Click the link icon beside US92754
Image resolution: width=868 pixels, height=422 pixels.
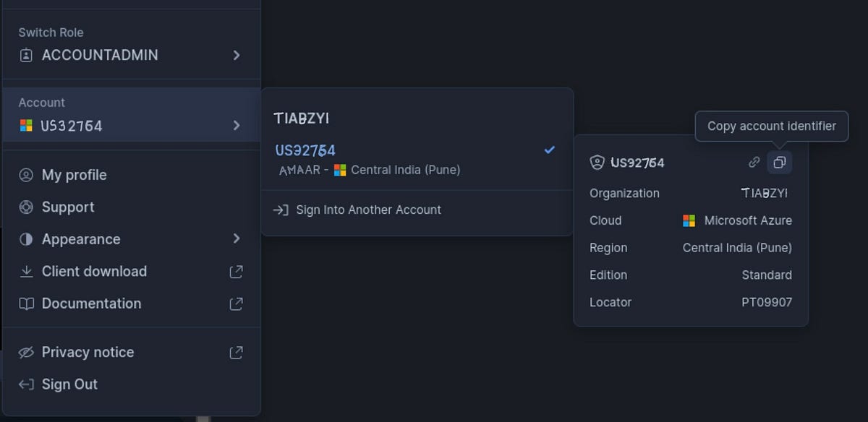click(x=753, y=163)
